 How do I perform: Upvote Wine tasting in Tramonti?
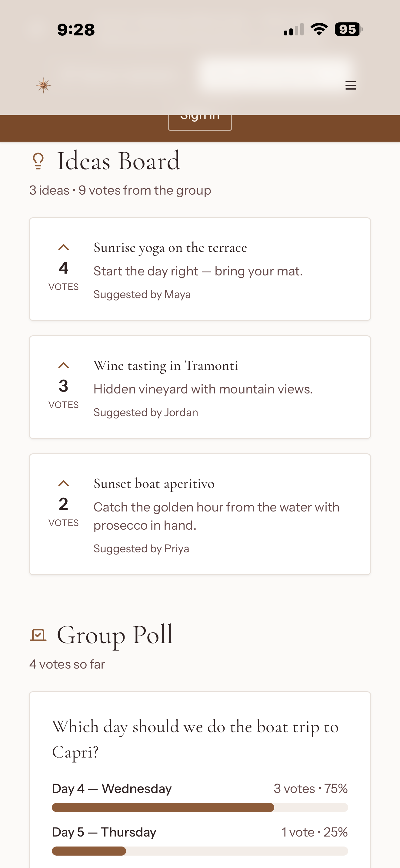63,366
